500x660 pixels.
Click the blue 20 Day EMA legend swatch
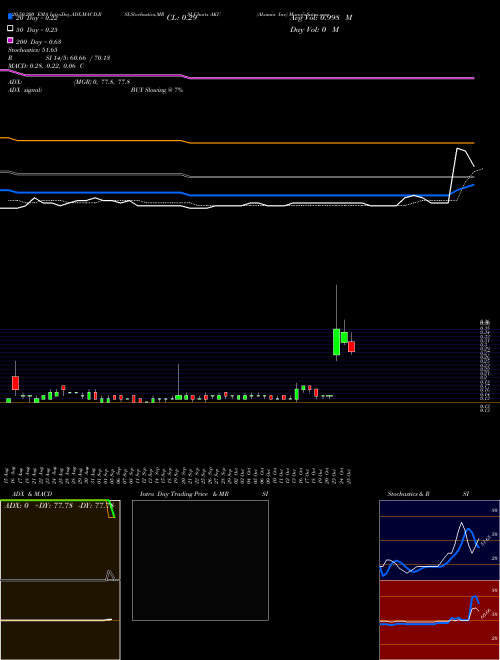tap(10, 16)
